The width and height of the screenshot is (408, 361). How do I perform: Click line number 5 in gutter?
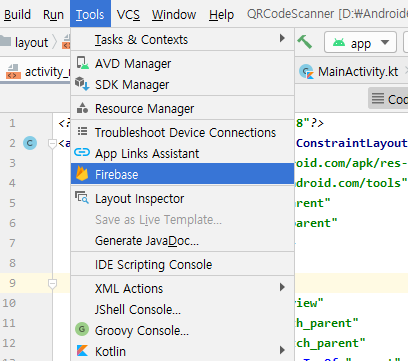pyautogui.click(x=12, y=203)
